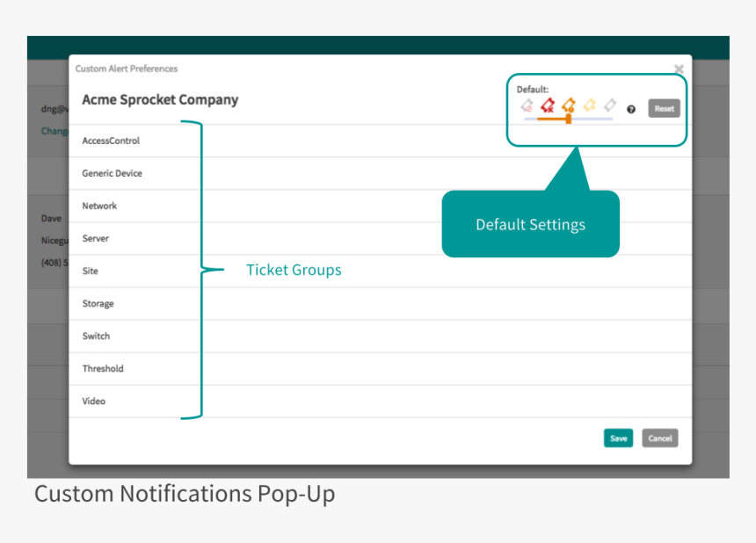Cancel the alert preferences dialog
Image resolution: width=756 pixels, height=543 pixels.
coord(659,438)
